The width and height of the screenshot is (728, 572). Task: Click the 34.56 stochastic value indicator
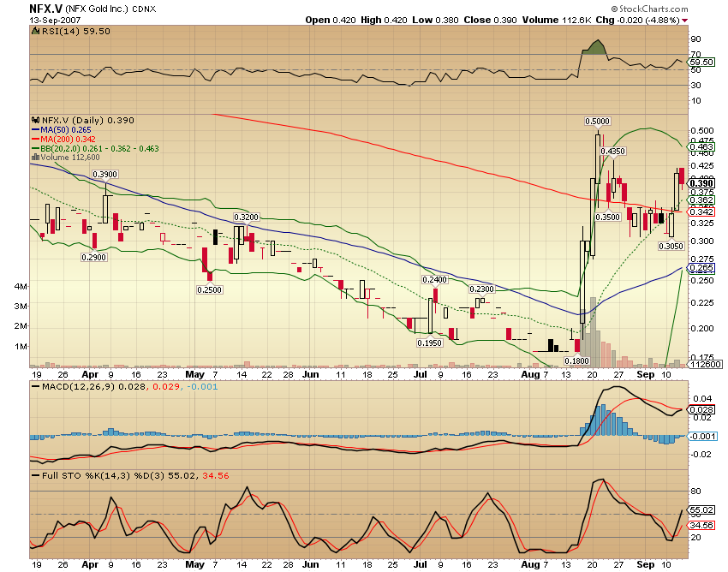[701, 523]
